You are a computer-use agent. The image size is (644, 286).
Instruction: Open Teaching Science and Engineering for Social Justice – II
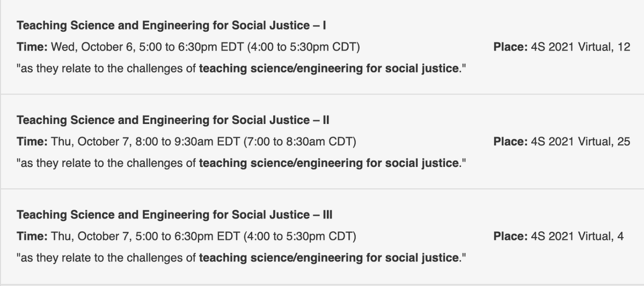173,120
